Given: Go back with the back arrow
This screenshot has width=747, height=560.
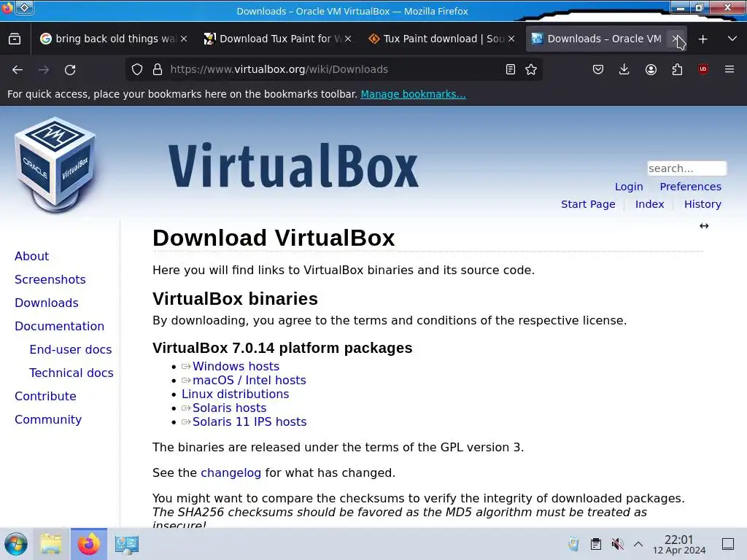Looking at the screenshot, I should [18, 69].
